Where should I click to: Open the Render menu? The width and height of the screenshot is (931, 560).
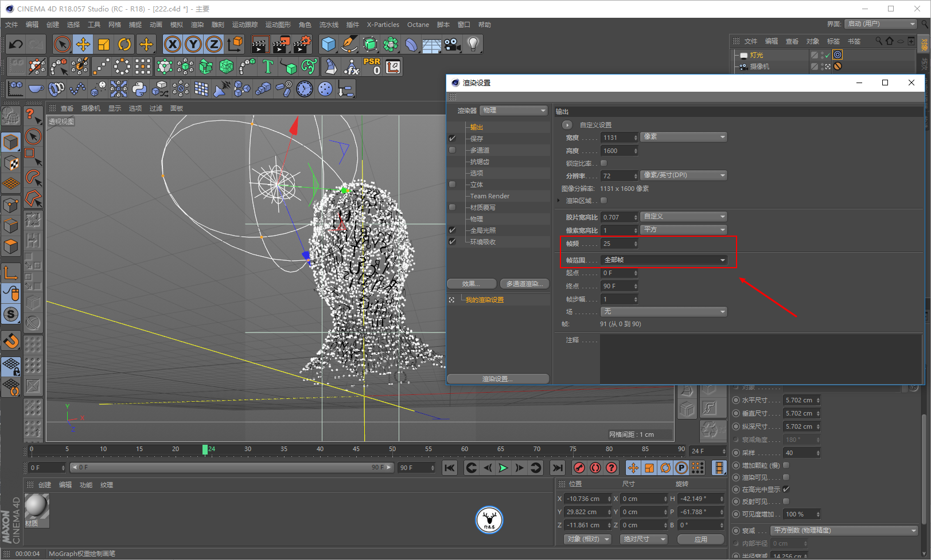(x=197, y=25)
